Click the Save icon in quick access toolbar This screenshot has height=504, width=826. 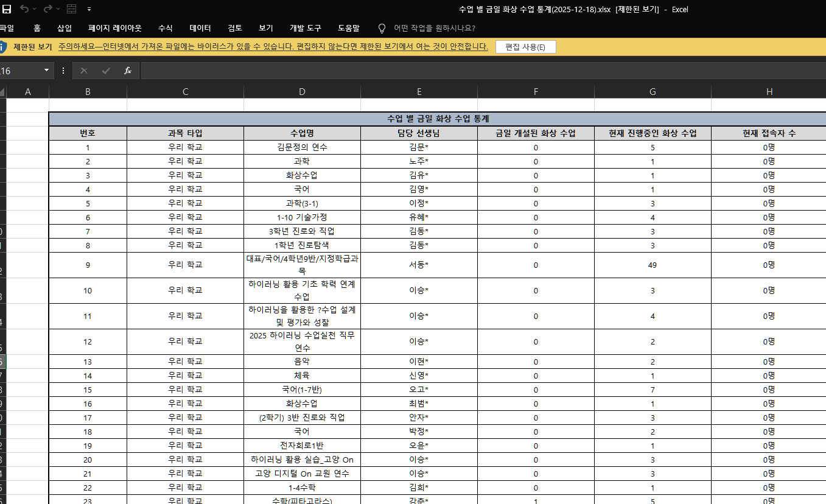7,9
